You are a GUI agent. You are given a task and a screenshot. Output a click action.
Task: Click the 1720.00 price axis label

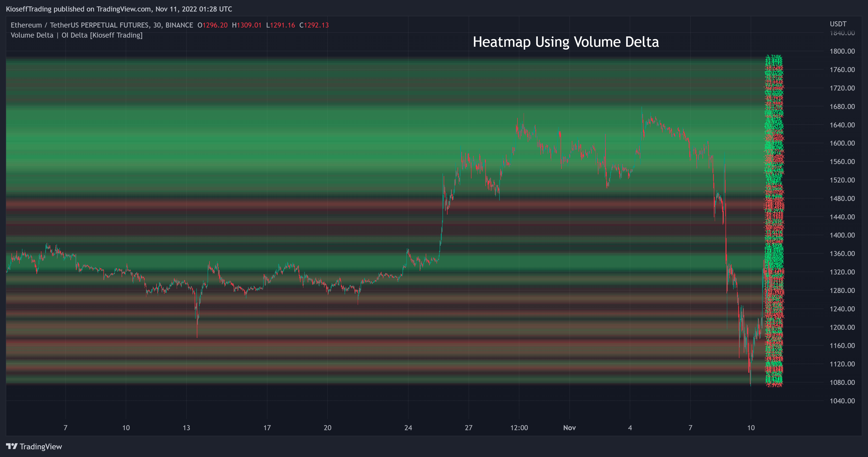pyautogui.click(x=842, y=88)
